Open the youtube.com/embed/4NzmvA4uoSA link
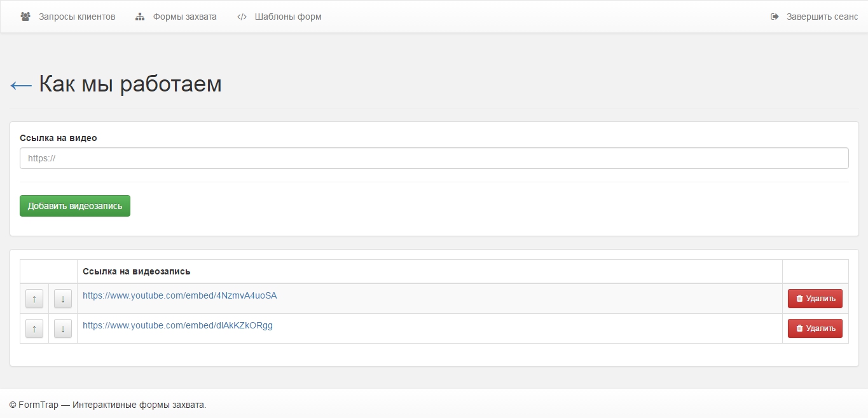The image size is (868, 418). 179,295
